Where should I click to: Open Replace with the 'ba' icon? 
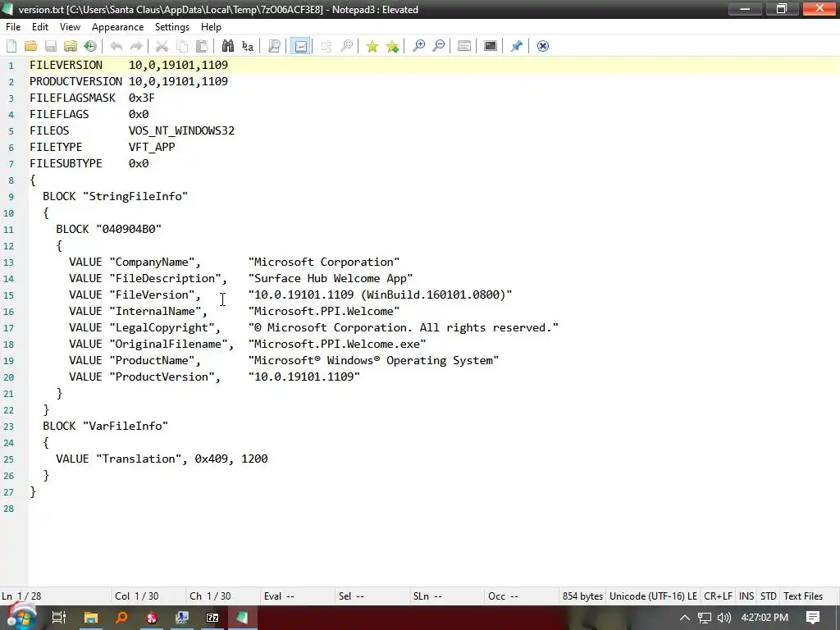point(248,46)
